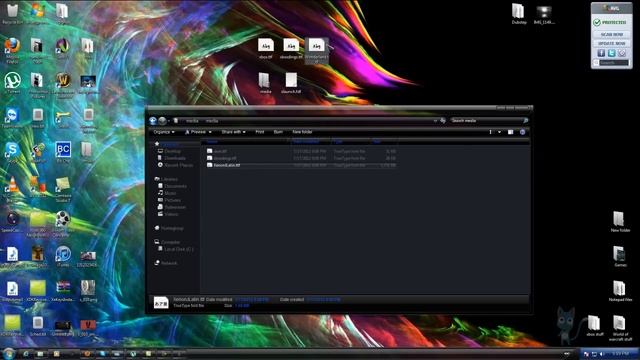Click the Print toolbar command
The image size is (640, 360).
click(x=260, y=132)
